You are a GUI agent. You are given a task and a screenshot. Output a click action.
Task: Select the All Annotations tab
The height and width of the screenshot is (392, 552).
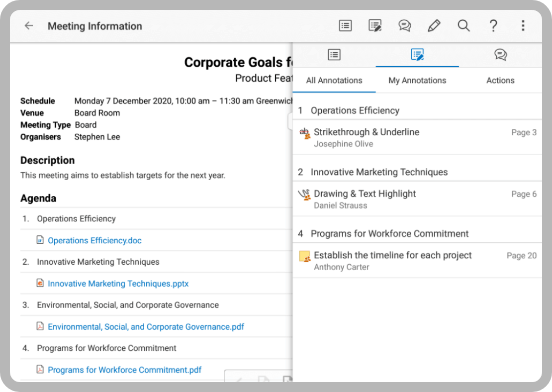pos(334,81)
